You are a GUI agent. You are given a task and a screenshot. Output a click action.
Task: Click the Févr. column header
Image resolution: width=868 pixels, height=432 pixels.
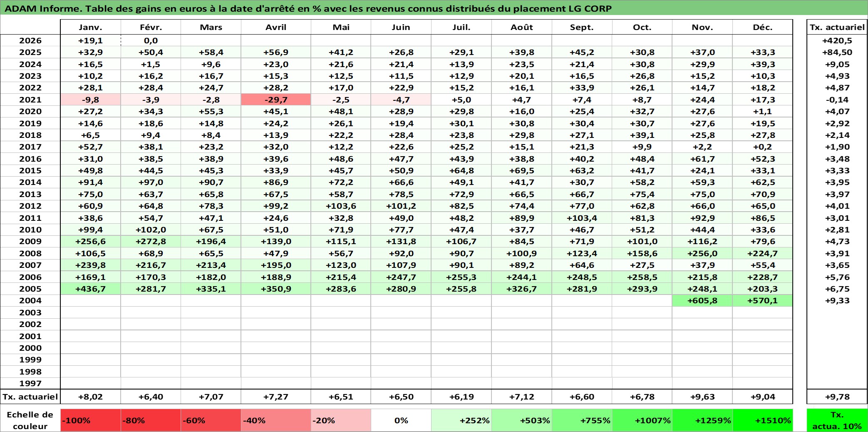tap(151, 27)
